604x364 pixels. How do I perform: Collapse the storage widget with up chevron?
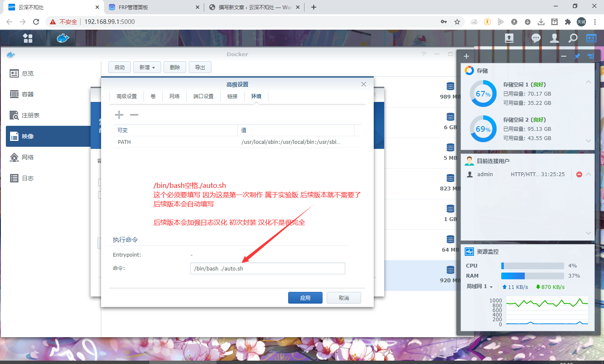(x=588, y=82)
